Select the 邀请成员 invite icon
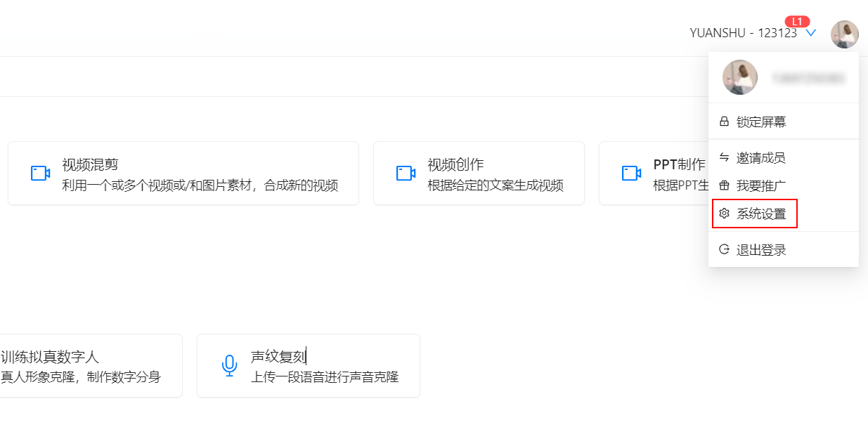Screen dimensions: 868x439 [724, 158]
